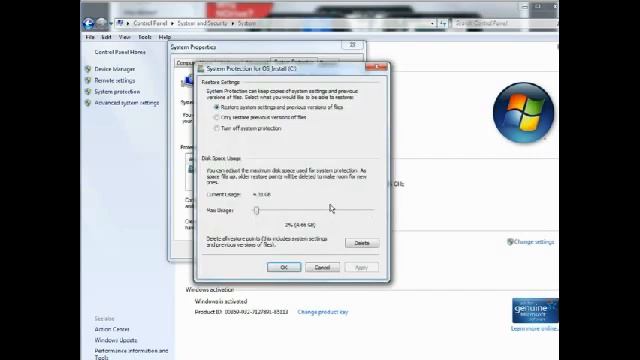Click the Current Usage value text
This screenshot has width=640, height=360.
[x=262, y=195]
